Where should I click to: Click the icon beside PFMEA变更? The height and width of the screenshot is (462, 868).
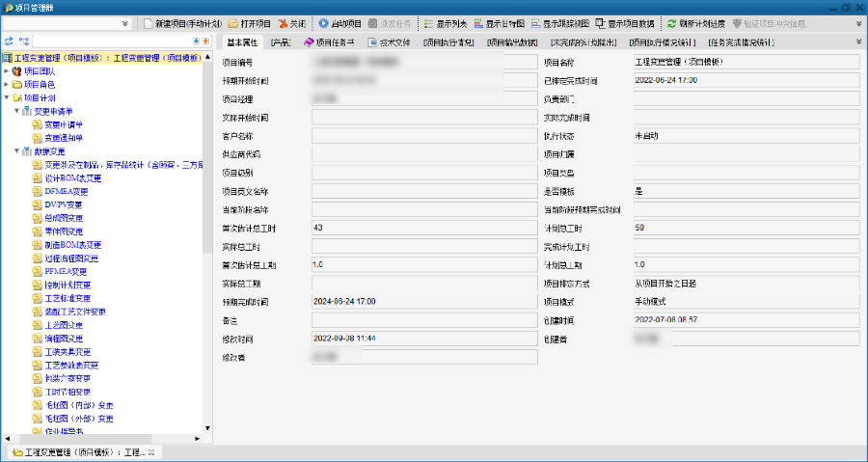(x=37, y=272)
